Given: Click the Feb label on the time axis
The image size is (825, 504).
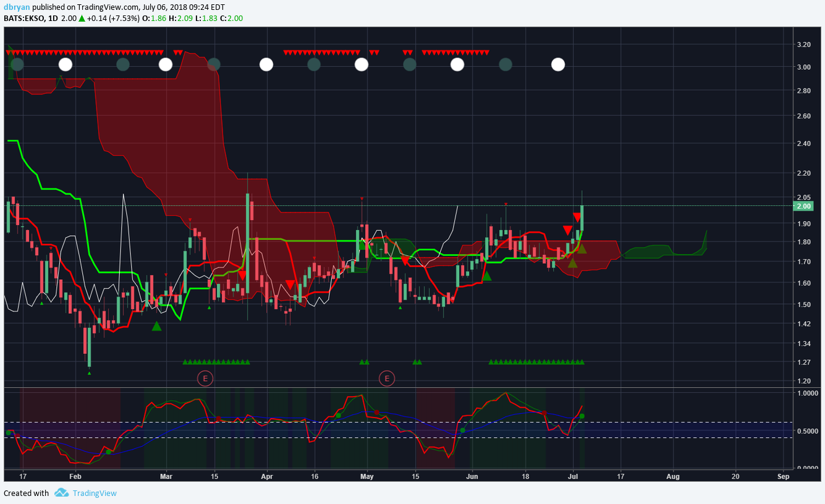Looking at the screenshot, I should point(75,477).
